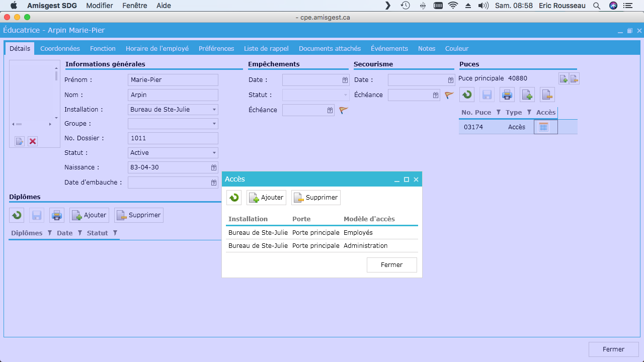Print the Diplômes list
This screenshot has width=644, height=362.
(57, 215)
